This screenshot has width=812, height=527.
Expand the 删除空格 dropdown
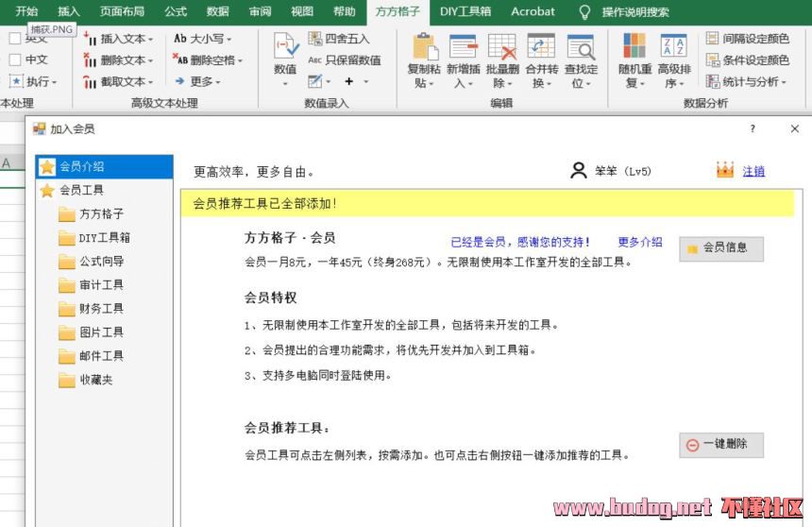pyautogui.click(x=208, y=60)
